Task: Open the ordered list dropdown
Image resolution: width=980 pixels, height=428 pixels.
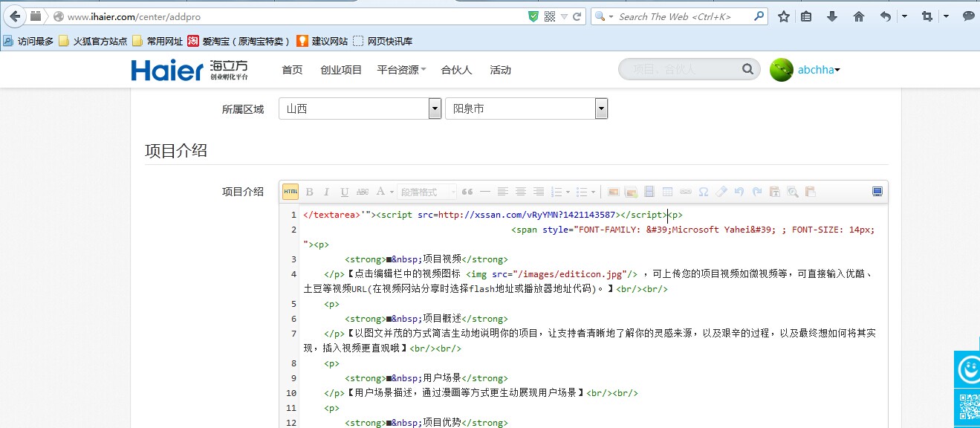Action: (x=560, y=192)
